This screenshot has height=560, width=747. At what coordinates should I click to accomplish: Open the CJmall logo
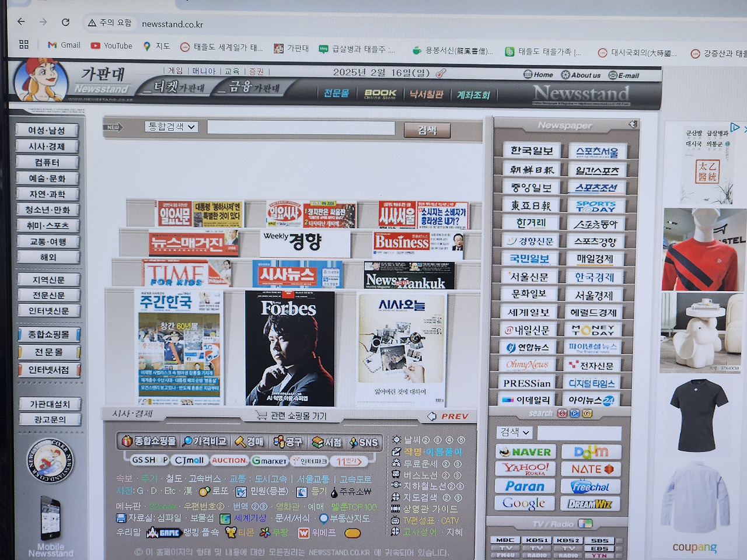[189, 460]
